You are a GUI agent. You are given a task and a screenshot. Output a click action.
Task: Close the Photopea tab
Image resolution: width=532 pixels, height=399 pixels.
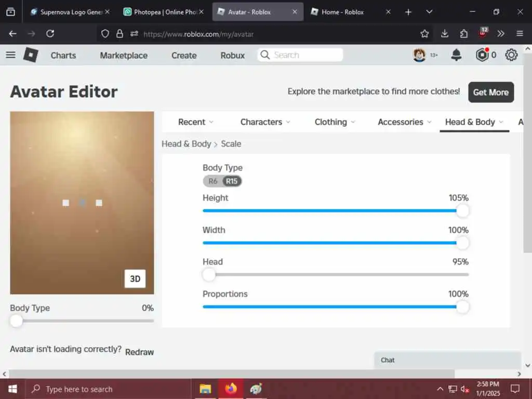click(x=202, y=12)
